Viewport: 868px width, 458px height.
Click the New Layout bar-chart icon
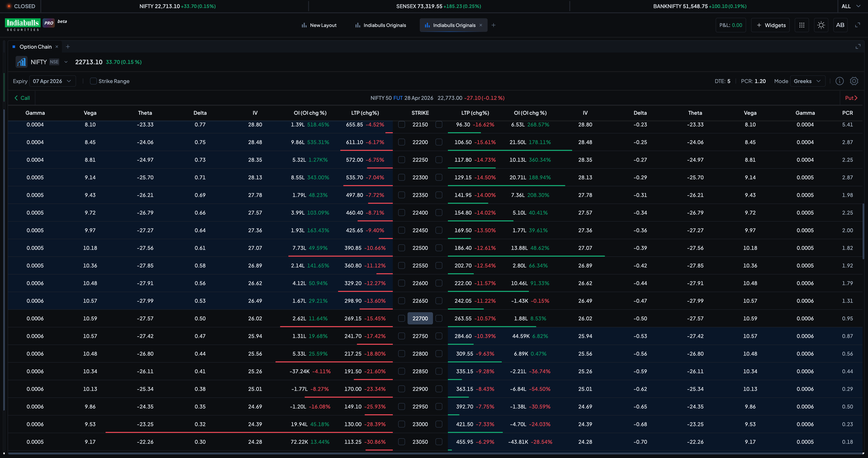(304, 25)
